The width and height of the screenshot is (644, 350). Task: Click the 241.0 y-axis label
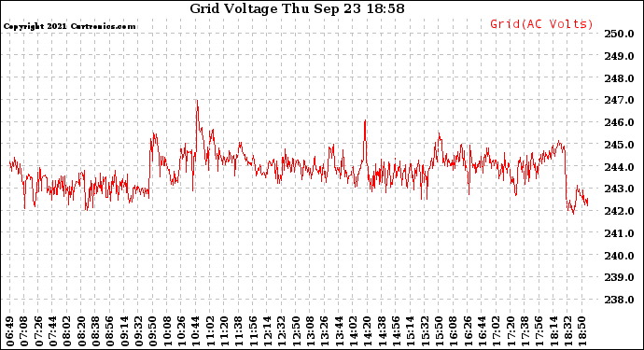click(619, 233)
